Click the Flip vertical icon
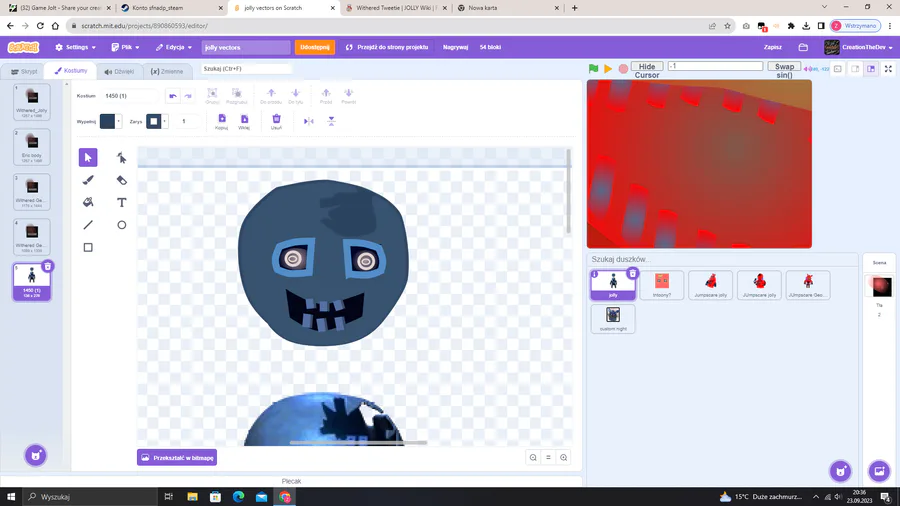Viewport: 900px width, 506px height. (331, 121)
